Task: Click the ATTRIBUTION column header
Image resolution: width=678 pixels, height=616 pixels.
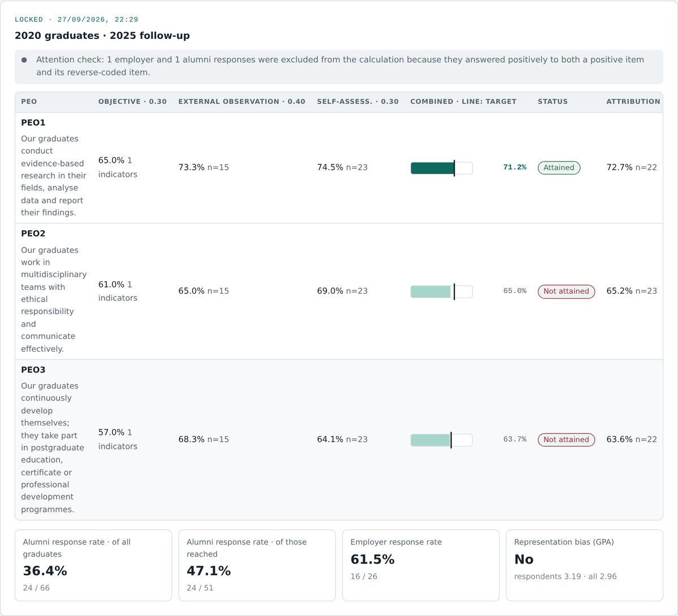Action: (x=633, y=102)
